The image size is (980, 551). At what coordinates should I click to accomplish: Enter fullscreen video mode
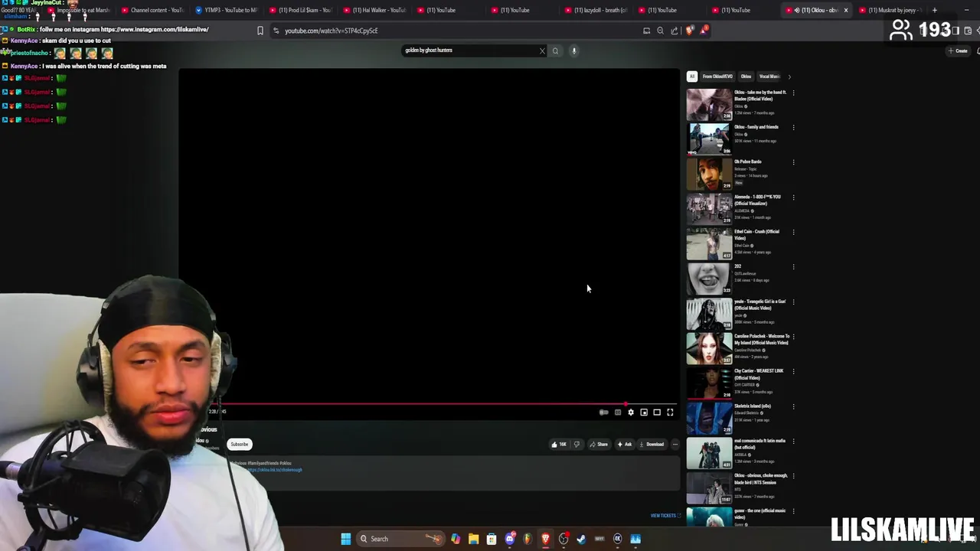(670, 412)
